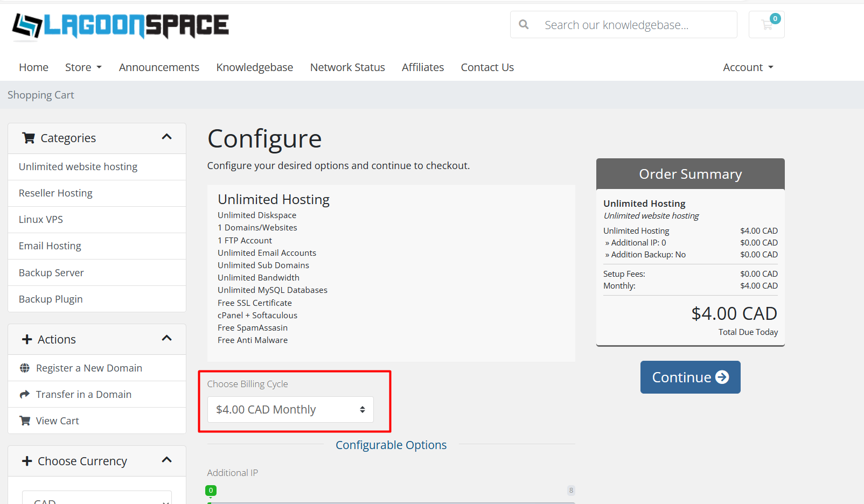Viewport: 864px width, 504px height.
Task: Click the plus icon next to Actions
Action: click(27, 340)
